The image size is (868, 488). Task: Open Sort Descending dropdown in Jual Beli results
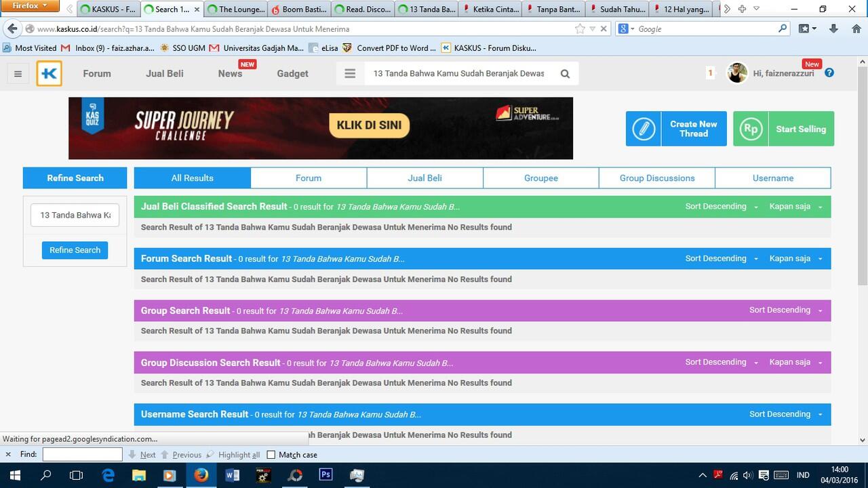[x=722, y=207]
